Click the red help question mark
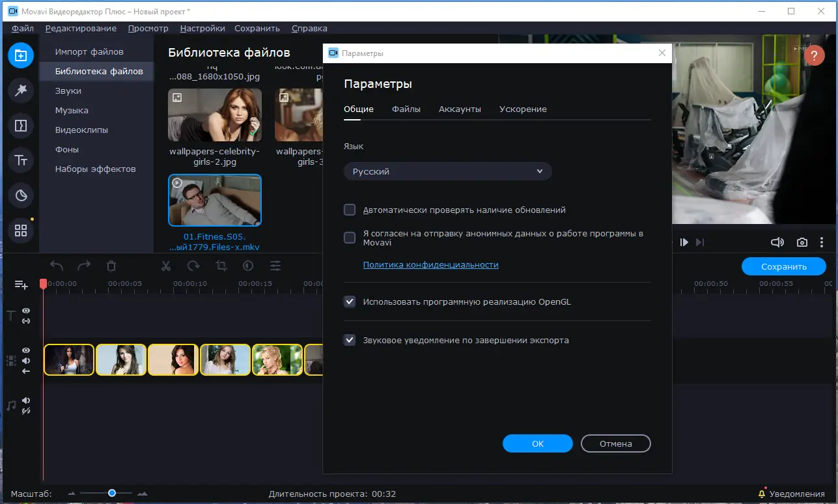 tap(815, 56)
